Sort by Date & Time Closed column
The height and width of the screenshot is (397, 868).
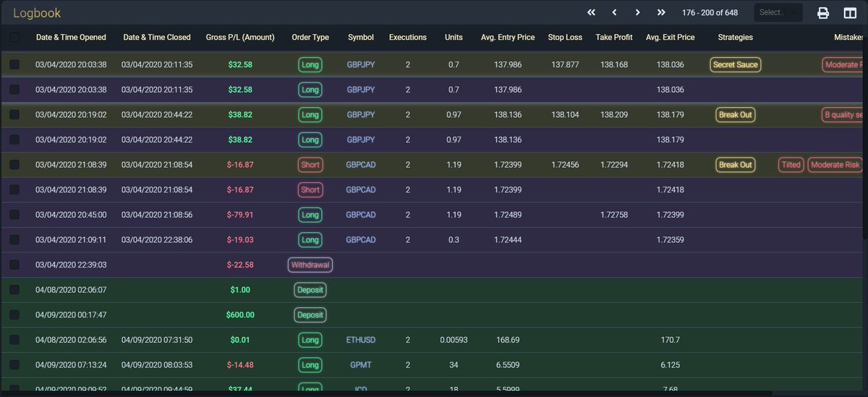click(157, 38)
